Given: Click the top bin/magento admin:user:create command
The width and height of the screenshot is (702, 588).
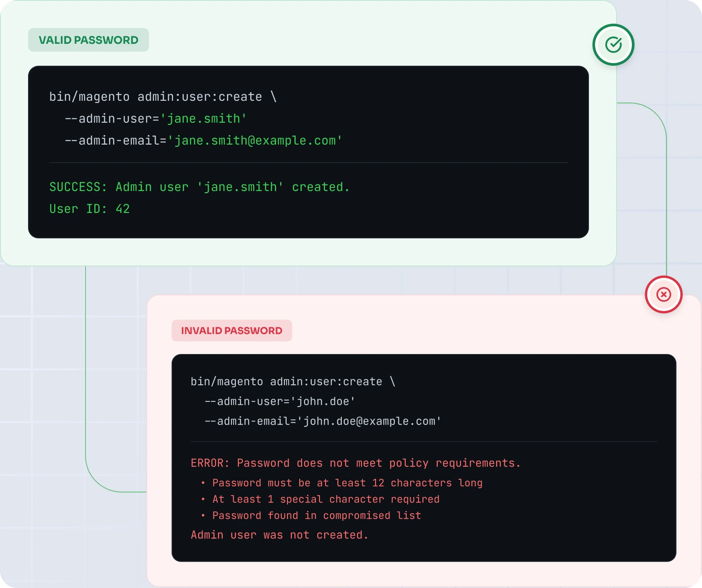Looking at the screenshot, I should (x=163, y=97).
